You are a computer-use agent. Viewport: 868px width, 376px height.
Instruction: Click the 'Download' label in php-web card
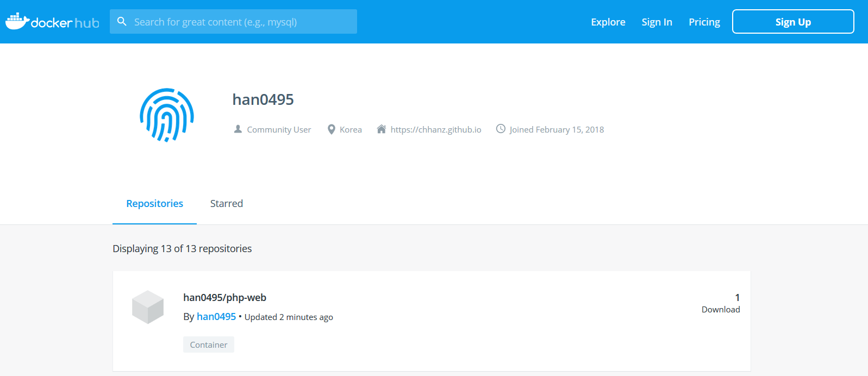pyautogui.click(x=721, y=309)
